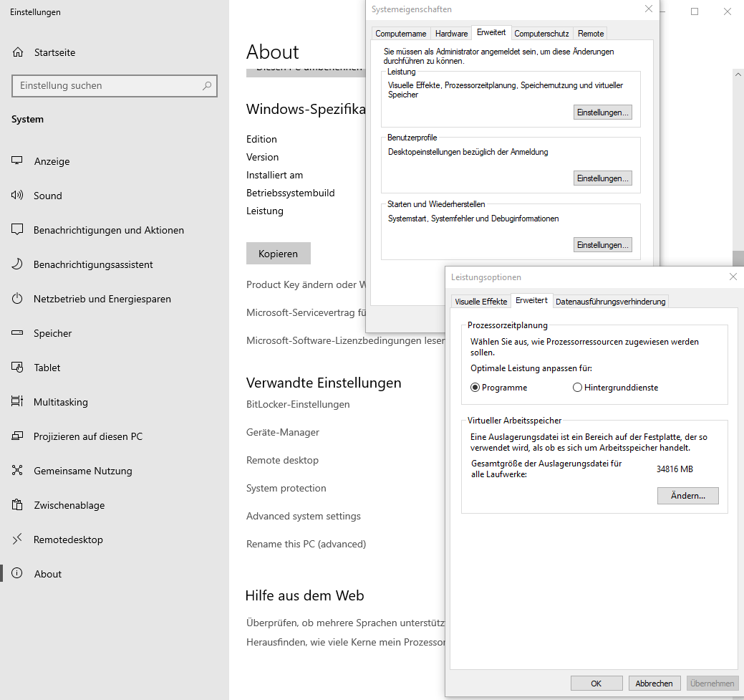Select Multitasking in the sidebar
The image size is (744, 700).
115,402
